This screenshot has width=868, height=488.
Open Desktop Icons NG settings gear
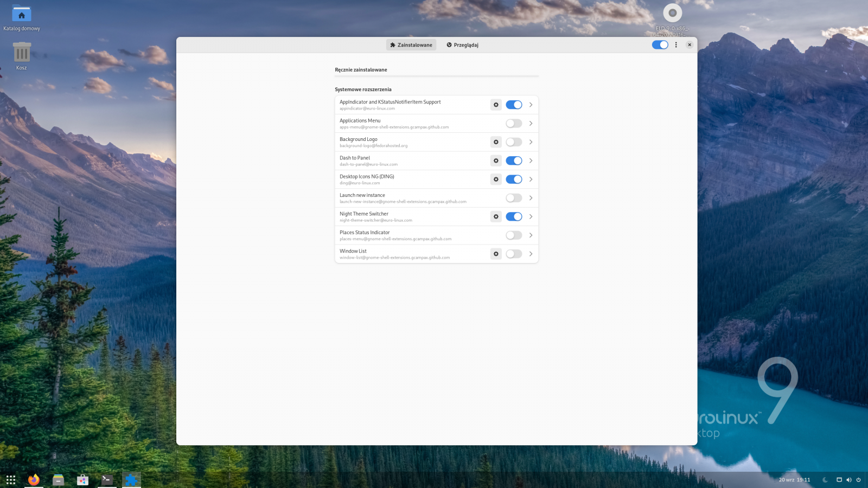(x=496, y=179)
